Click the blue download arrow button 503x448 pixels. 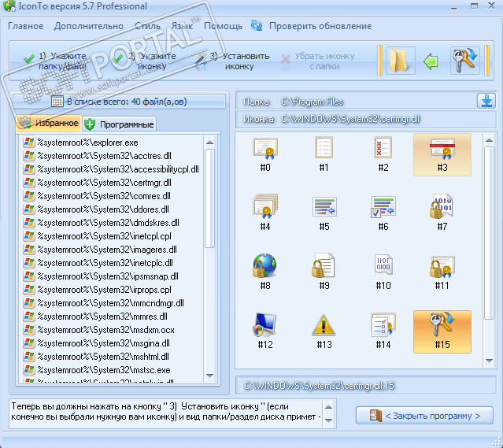click(486, 101)
